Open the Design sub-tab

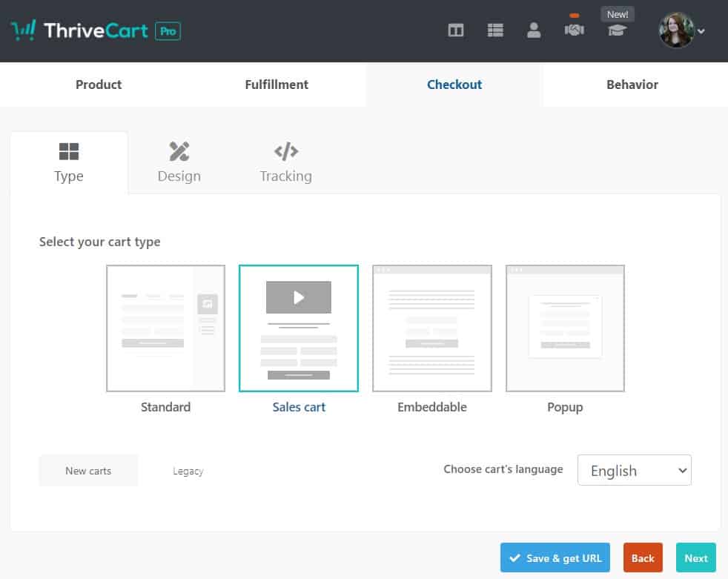click(x=179, y=162)
